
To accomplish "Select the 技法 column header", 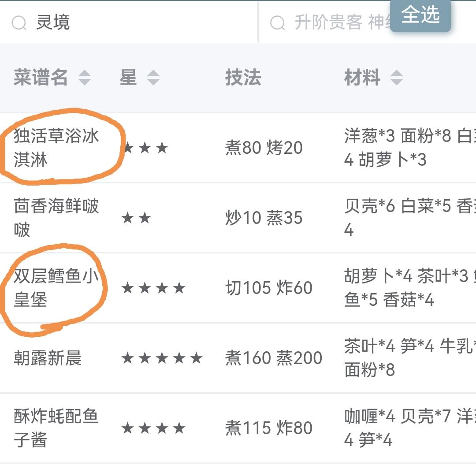I will tap(243, 78).
